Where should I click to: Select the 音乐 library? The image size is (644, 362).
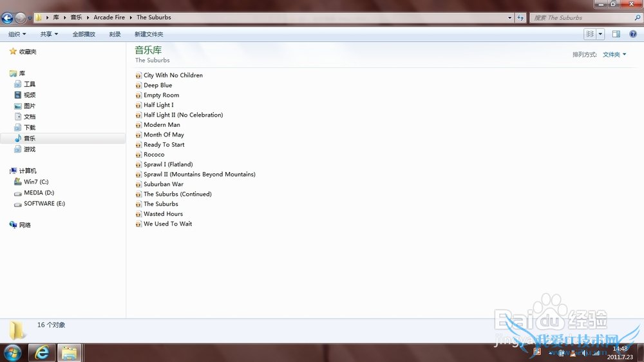click(63, 138)
